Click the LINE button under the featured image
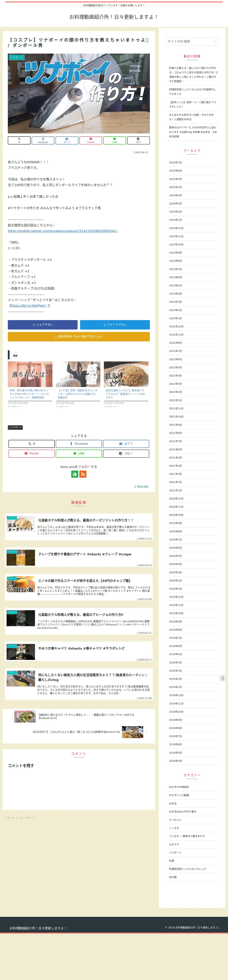The height and width of the screenshot is (980, 228). pos(115,140)
